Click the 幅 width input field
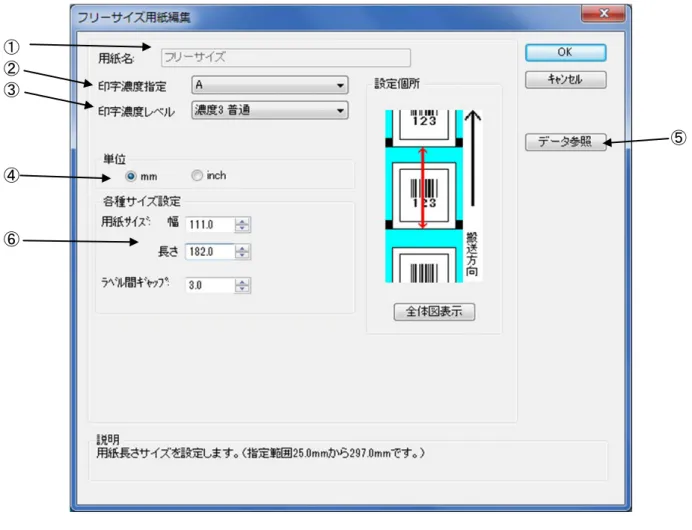This screenshot has height=530, width=692. point(210,225)
